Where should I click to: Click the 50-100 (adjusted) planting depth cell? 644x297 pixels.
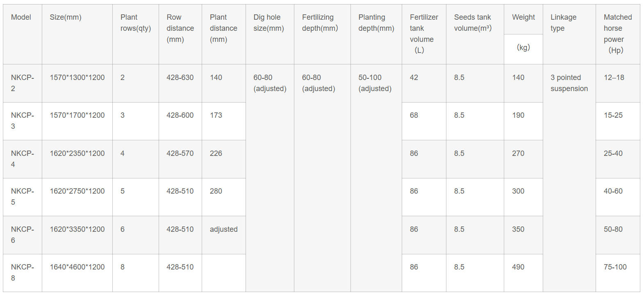[x=376, y=178]
